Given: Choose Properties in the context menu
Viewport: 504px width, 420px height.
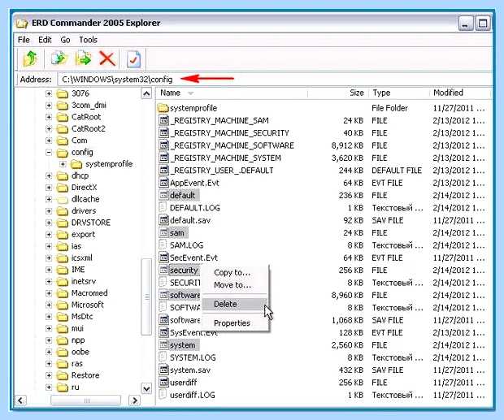Looking at the screenshot, I should (232, 323).
